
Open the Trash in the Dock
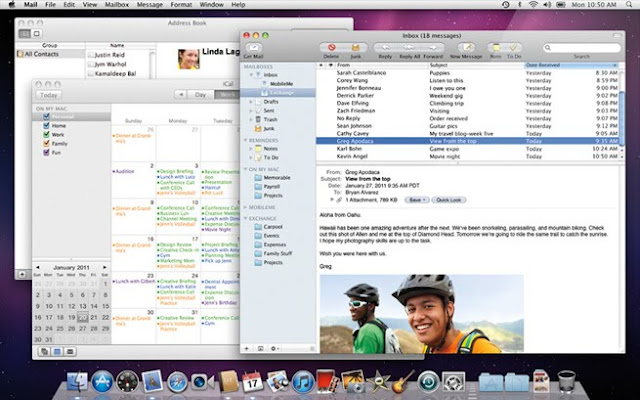[x=567, y=381]
